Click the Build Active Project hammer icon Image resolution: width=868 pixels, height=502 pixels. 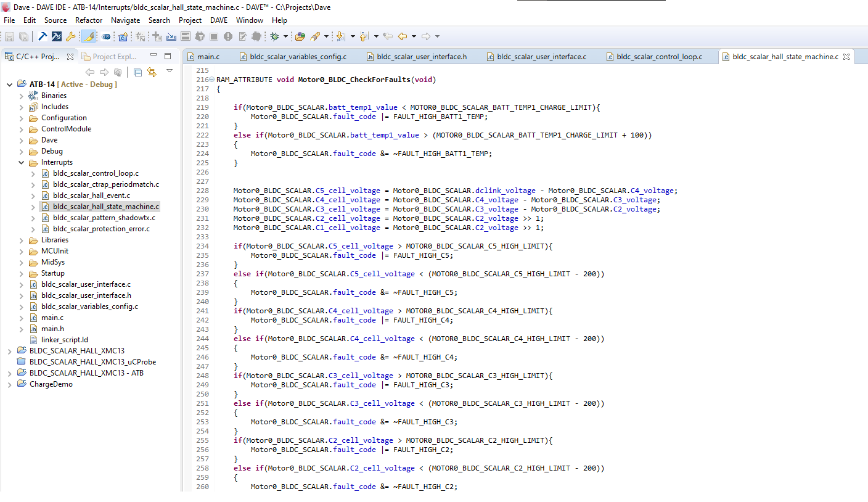point(43,37)
